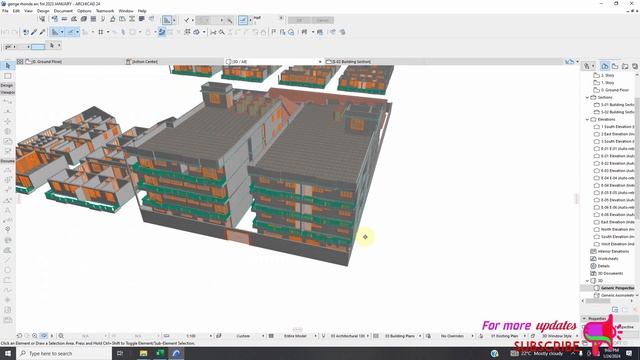The image size is (640, 360).
Task: Click Interior Elevations item icon
Action: tap(593, 251)
